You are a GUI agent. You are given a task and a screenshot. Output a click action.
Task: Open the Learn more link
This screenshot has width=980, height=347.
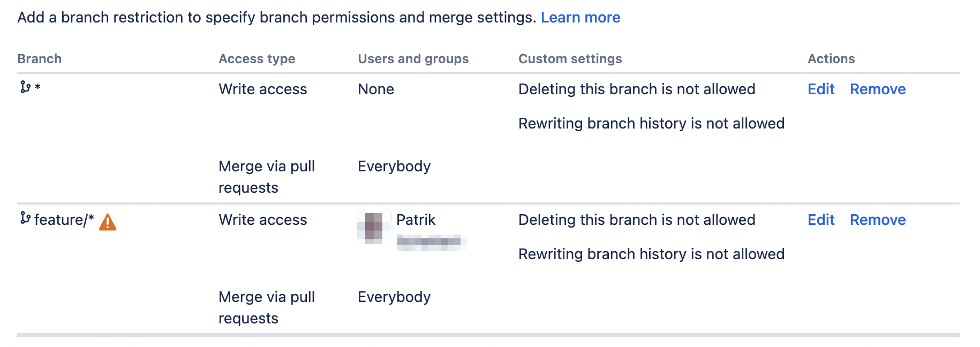coord(581,17)
